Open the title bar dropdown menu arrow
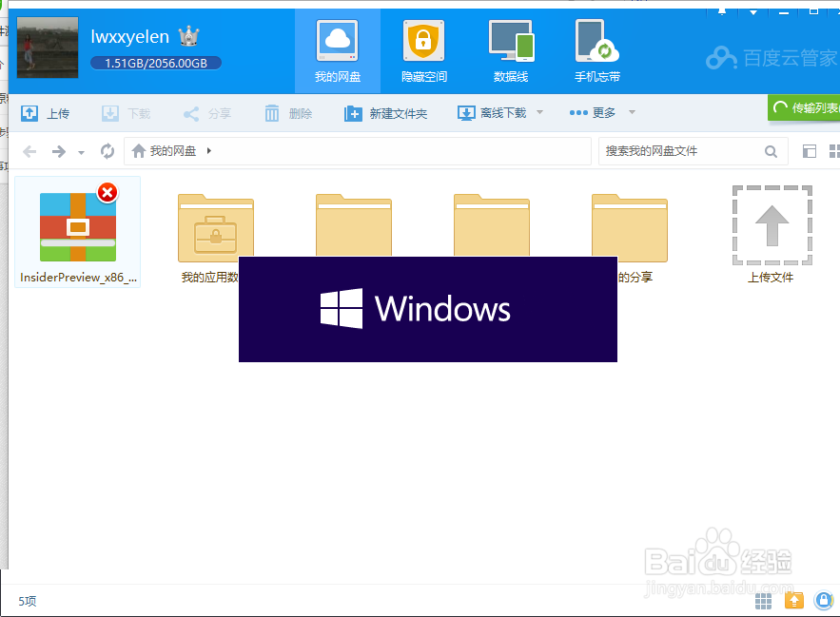Image resolution: width=840 pixels, height=617 pixels. [x=752, y=12]
